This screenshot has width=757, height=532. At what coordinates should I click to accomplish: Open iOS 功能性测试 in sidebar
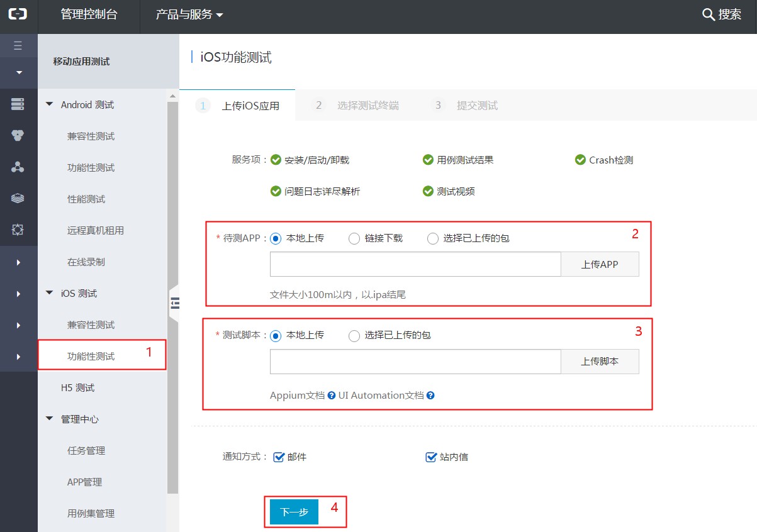tap(91, 357)
